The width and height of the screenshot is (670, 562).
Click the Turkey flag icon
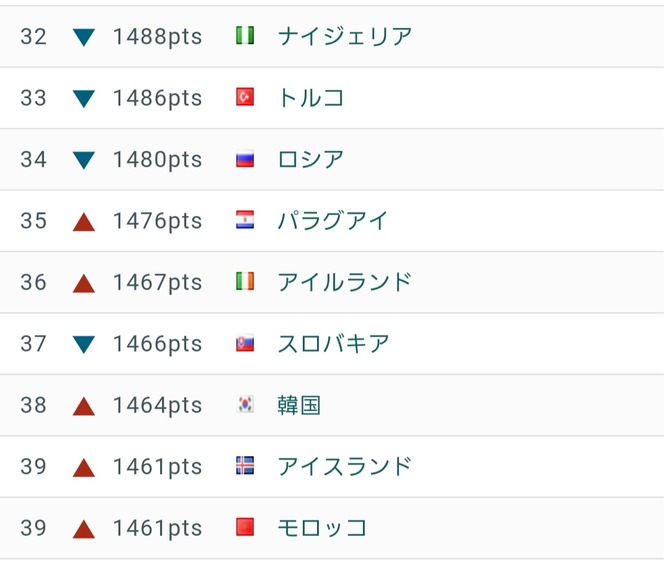coord(245,97)
